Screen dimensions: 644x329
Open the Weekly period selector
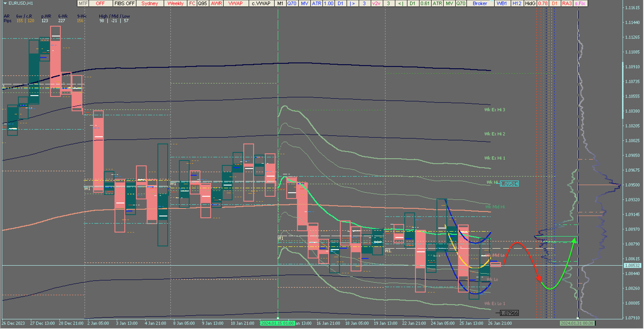pyautogui.click(x=175, y=4)
